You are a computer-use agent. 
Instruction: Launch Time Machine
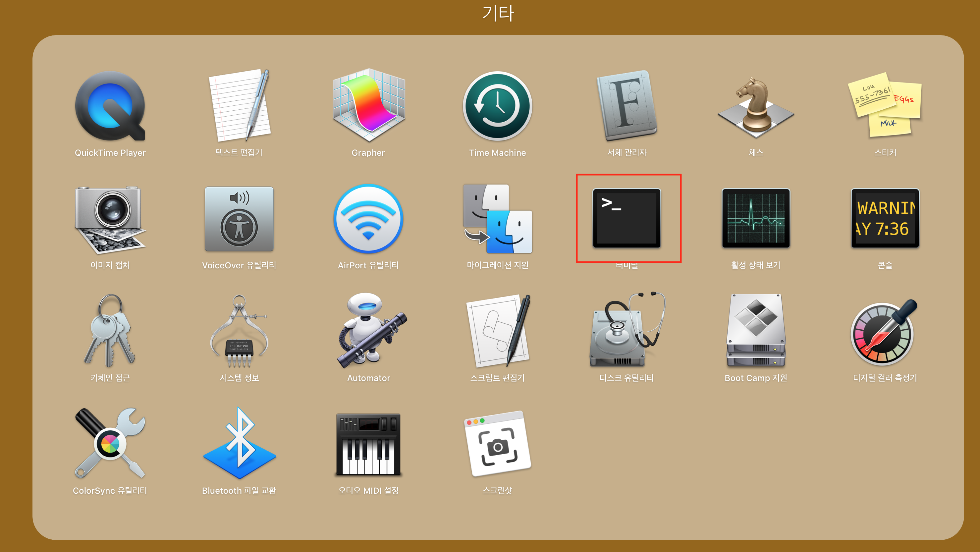pyautogui.click(x=497, y=106)
